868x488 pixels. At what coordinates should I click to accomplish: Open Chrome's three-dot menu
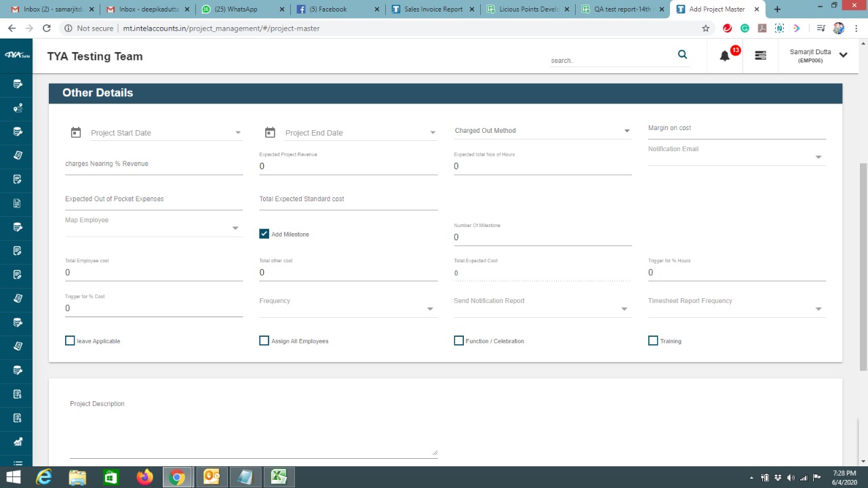(x=856, y=28)
